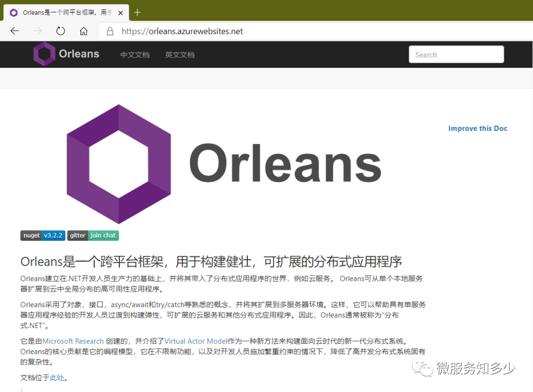This screenshot has height=392, width=533.
Task: Click the large Orleans logo image
Action: tap(224, 164)
